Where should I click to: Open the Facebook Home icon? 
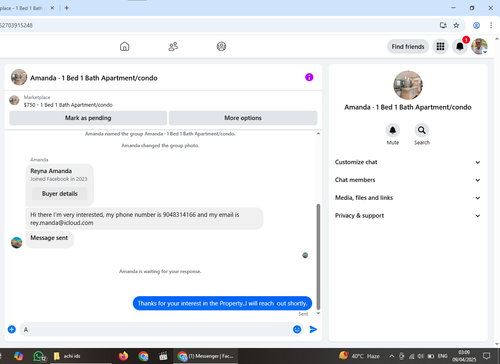(x=125, y=46)
